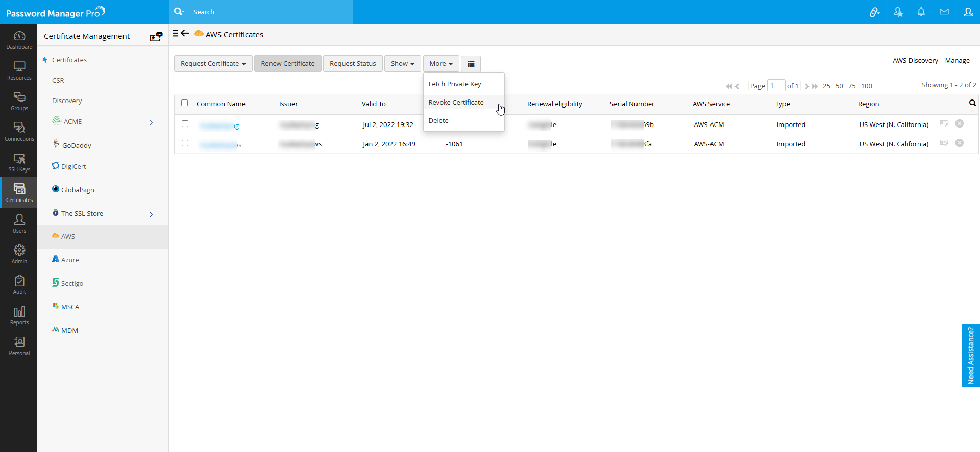Screen dimensions: 980x452
Task: Show 100 rows per page
Action: (x=867, y=86)
